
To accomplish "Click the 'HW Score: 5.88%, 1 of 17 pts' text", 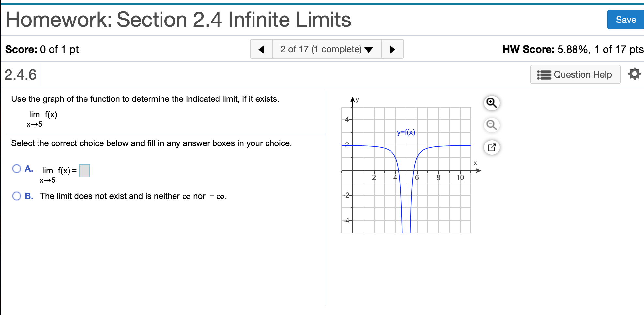I will (x=573, y=49).
